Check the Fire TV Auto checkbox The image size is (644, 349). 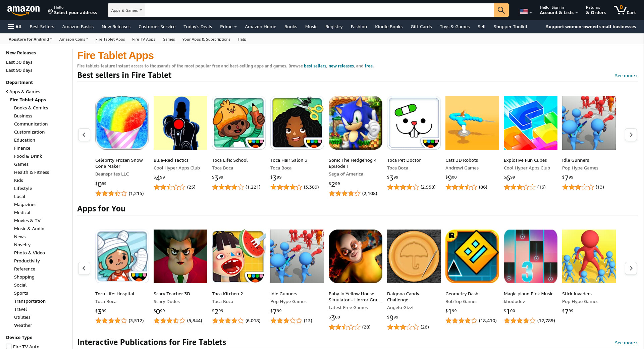pos(9,346)
